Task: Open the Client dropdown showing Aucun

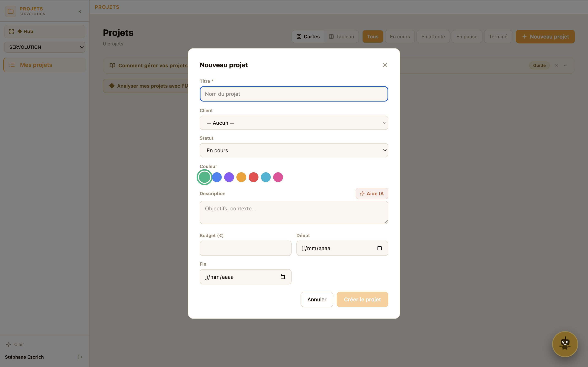Action: 294,123
